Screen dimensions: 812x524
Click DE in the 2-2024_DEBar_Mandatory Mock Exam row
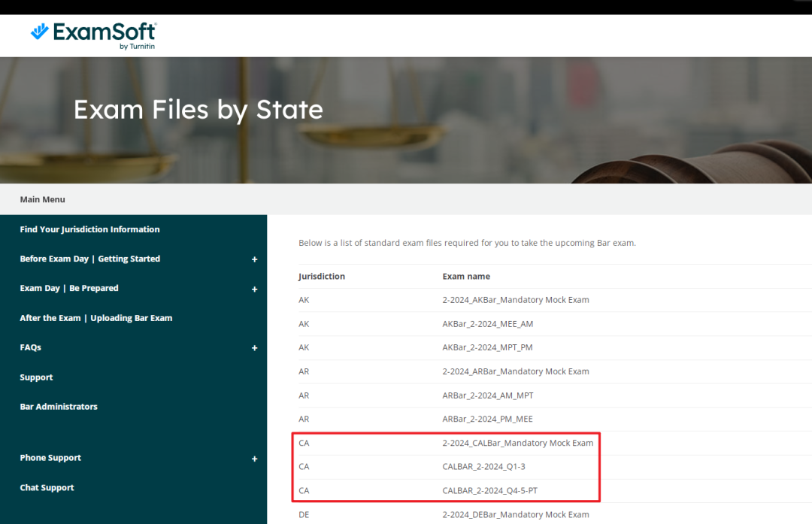(304, 515)
